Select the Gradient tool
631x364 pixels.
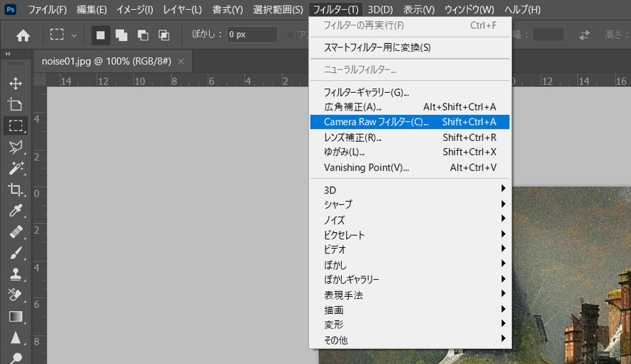click(x=16, y=317)
